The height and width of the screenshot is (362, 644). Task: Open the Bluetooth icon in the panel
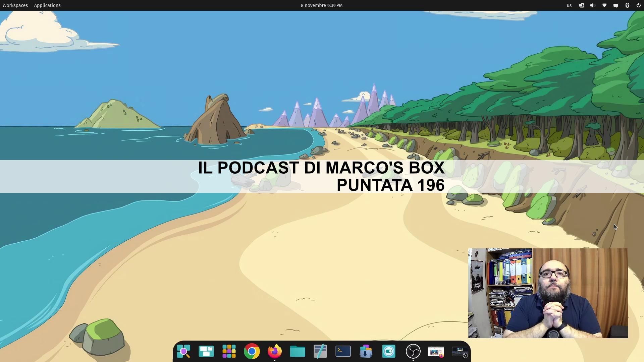click(627, 5)
